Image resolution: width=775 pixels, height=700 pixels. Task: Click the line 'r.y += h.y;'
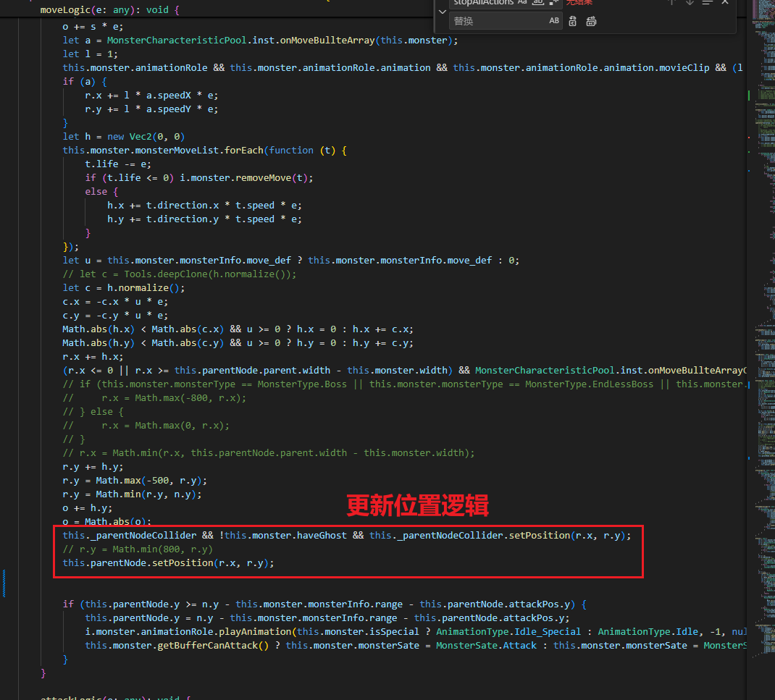pyautogui.click(x=93, y=467)
